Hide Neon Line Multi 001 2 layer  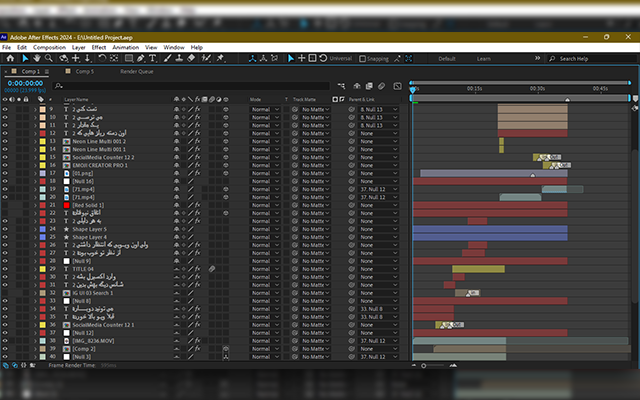(x=5, y=141)
